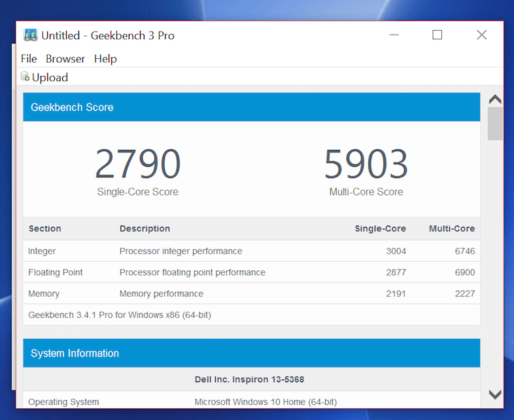
Task: Click the Floating Point single-core value 2877
Action: 396,272
